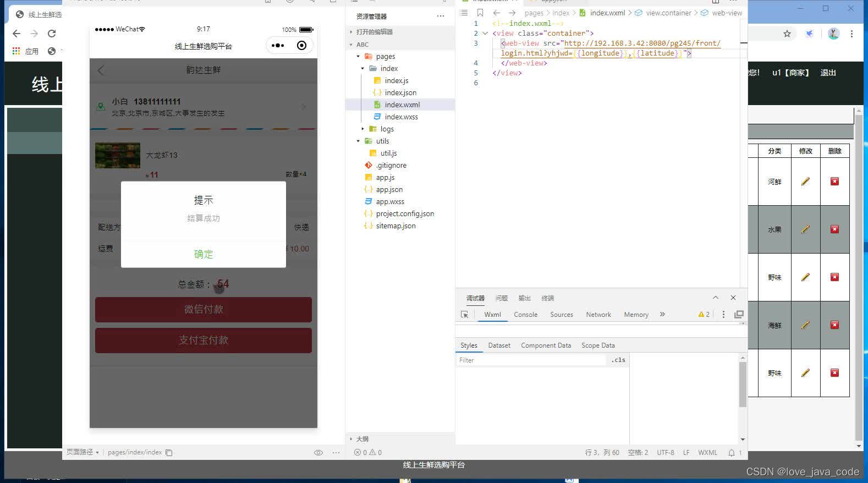Tap the 大龙虾13 product thumbnail
Screen dimensions: 868x483
coord(118,155)
